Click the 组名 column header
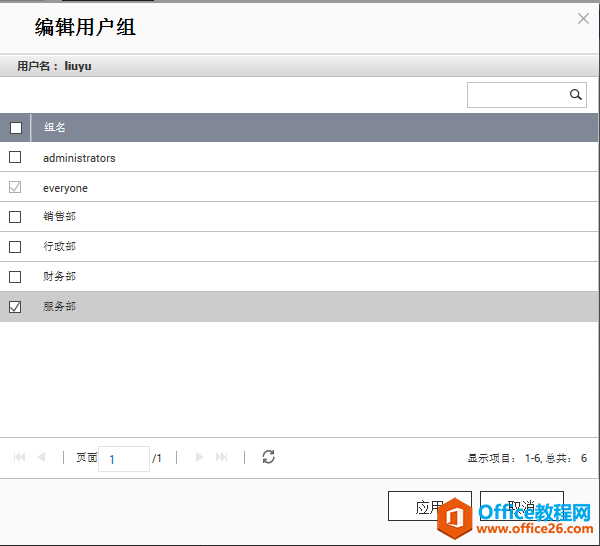 click(x=54, y=127)
